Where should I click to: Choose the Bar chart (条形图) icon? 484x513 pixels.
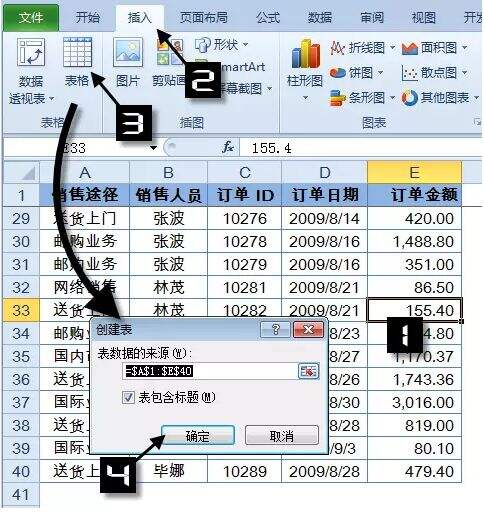pyautogui.click(x=337, y=98)
